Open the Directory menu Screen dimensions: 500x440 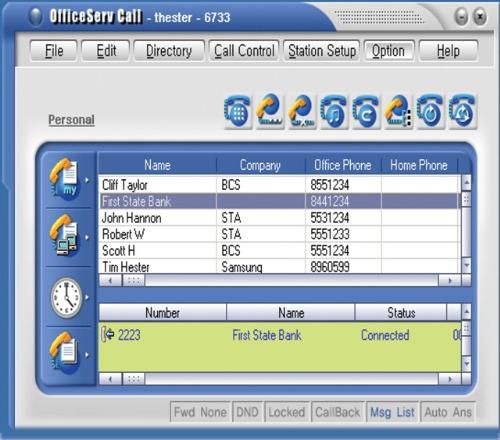click(169, 51)
